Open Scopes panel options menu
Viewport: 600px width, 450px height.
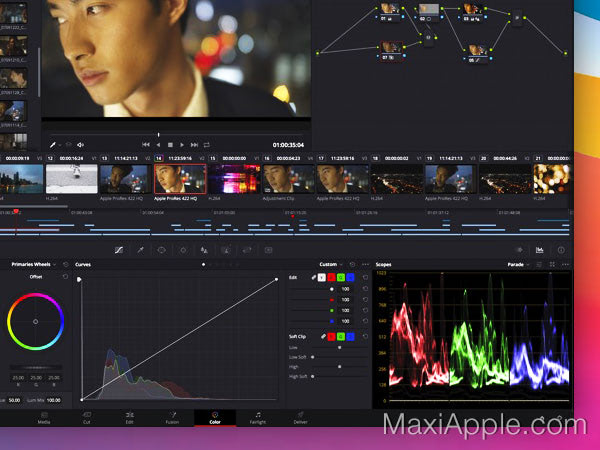[566, 264]
